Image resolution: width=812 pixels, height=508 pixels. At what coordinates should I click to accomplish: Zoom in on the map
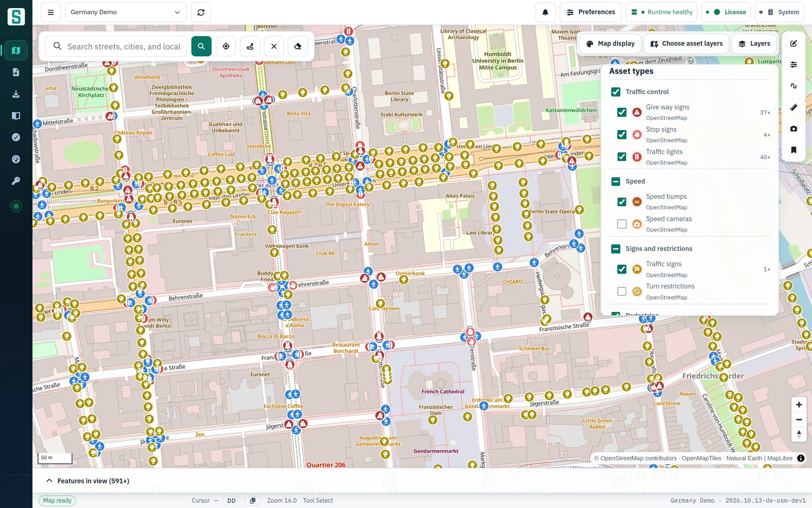click(x=799, y=405)
